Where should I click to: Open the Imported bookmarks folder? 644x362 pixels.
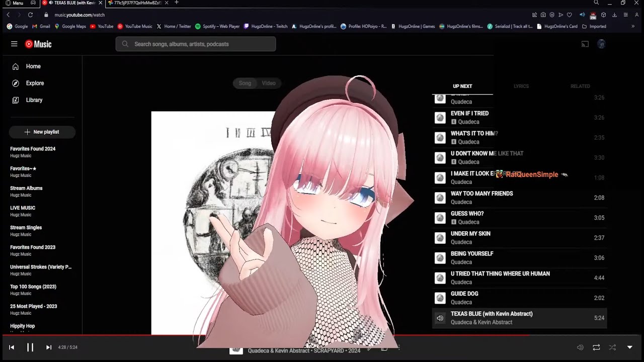594,27
